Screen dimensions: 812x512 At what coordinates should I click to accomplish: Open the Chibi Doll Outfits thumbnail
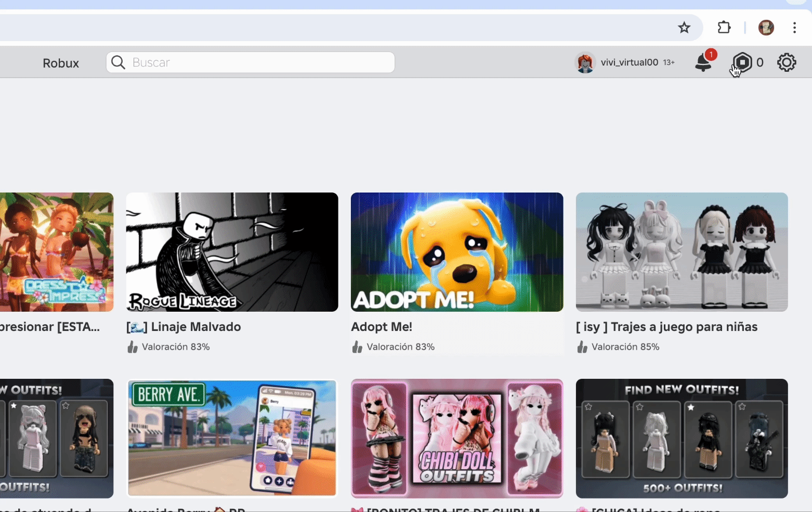(457, 438)
